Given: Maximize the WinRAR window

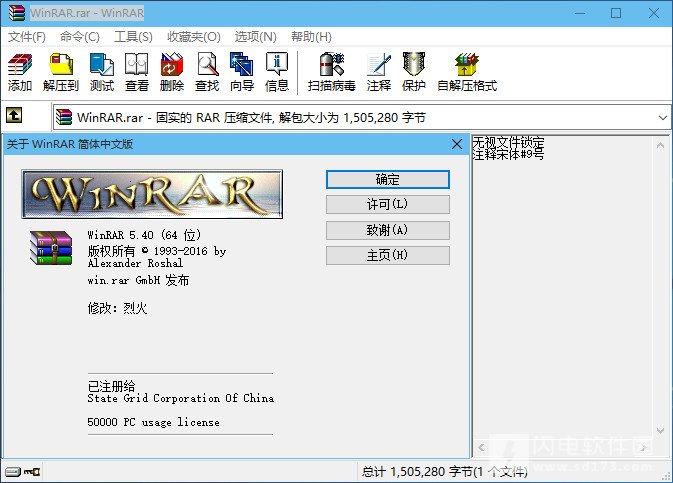Looking at the screenshot, I should pyautogui.click(x=616, y=13).
